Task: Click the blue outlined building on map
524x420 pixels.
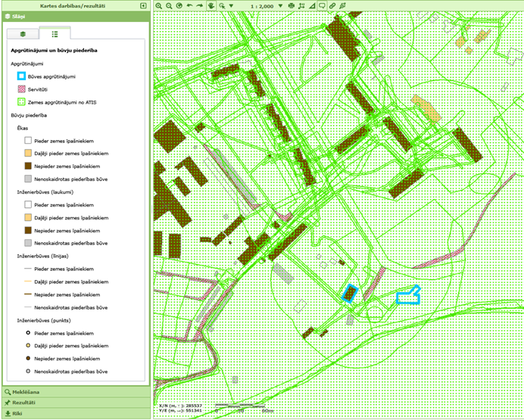Action: tap(349, 294)
